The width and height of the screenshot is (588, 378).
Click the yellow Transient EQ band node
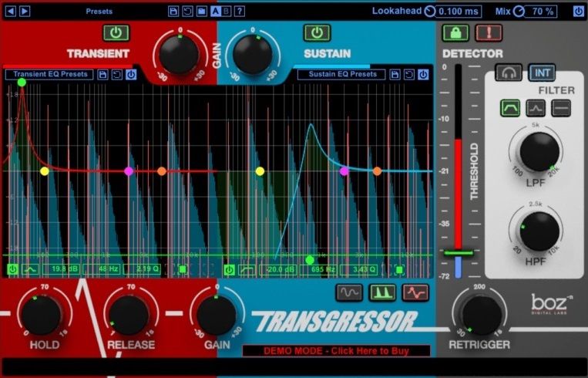(45, 171)
